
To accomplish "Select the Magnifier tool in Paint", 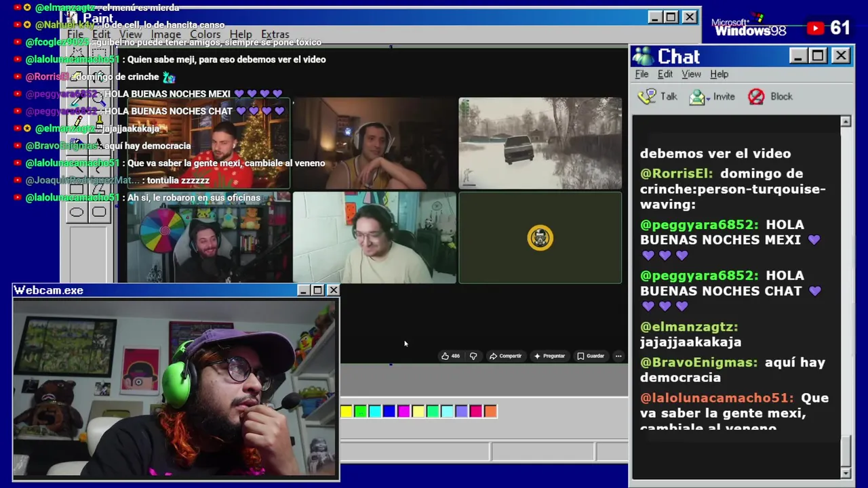I will (99, 100).
